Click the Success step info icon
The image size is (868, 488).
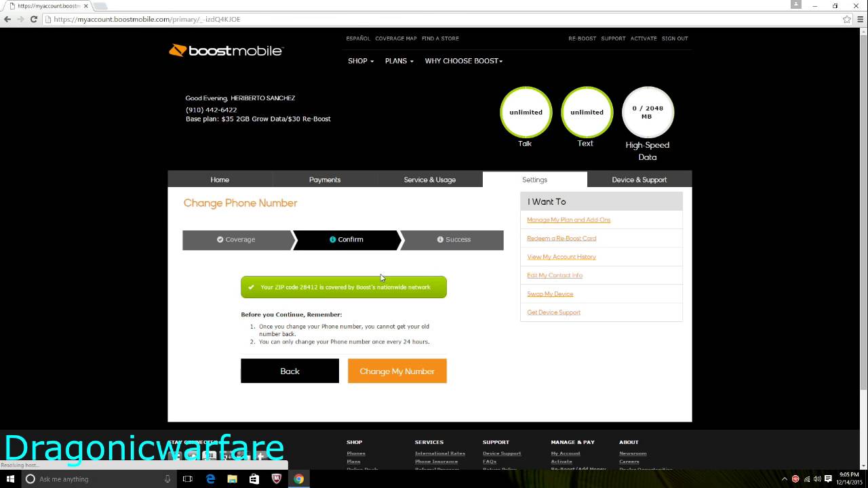point(440,240)
